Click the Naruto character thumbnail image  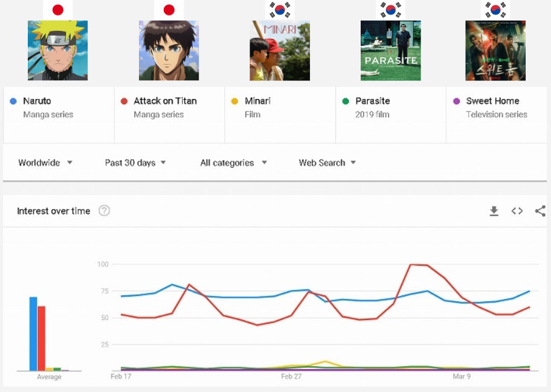pos(58,51)
